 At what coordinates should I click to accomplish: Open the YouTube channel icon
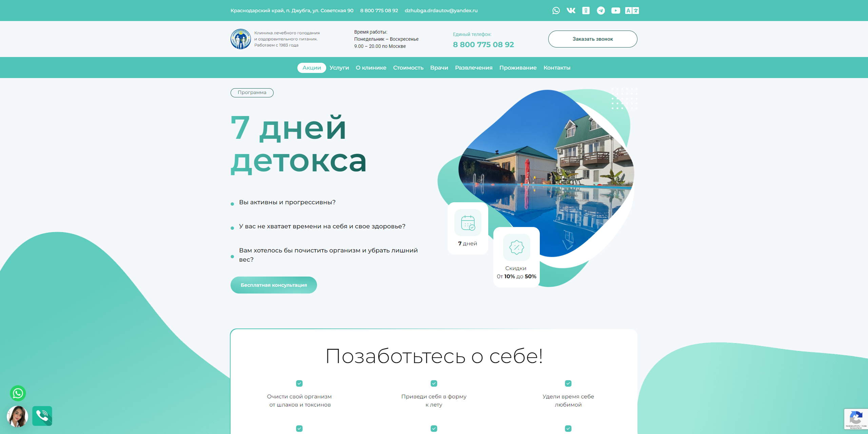pyautogui.click(x=616, y=11)
